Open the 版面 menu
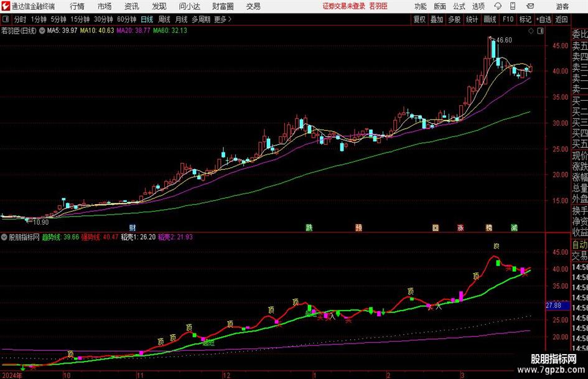Viewport: 588px width, 379px height. 439,6
